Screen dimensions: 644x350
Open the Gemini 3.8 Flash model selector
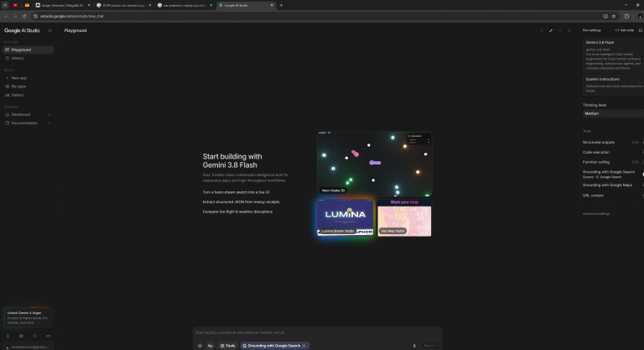(613, 55)
